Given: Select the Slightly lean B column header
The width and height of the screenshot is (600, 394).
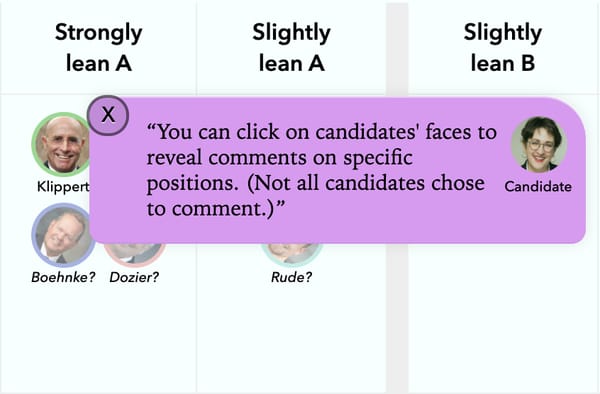Looking at the screenshot, I should (503, 47).
